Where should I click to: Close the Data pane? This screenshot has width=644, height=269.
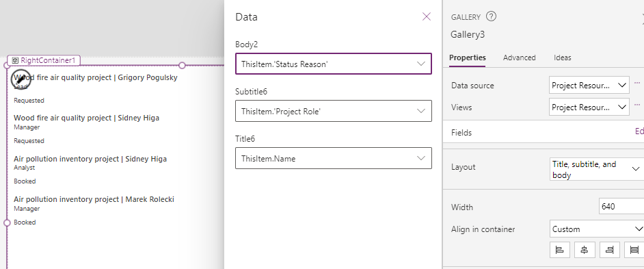(427, 16)
